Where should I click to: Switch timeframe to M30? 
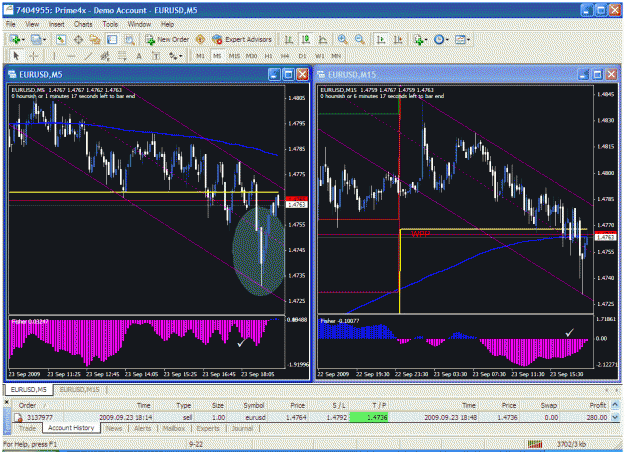coord(251,56)
